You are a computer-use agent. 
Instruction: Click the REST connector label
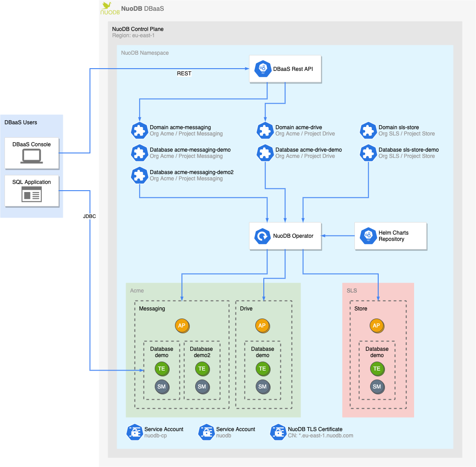(x=184, y=74)
